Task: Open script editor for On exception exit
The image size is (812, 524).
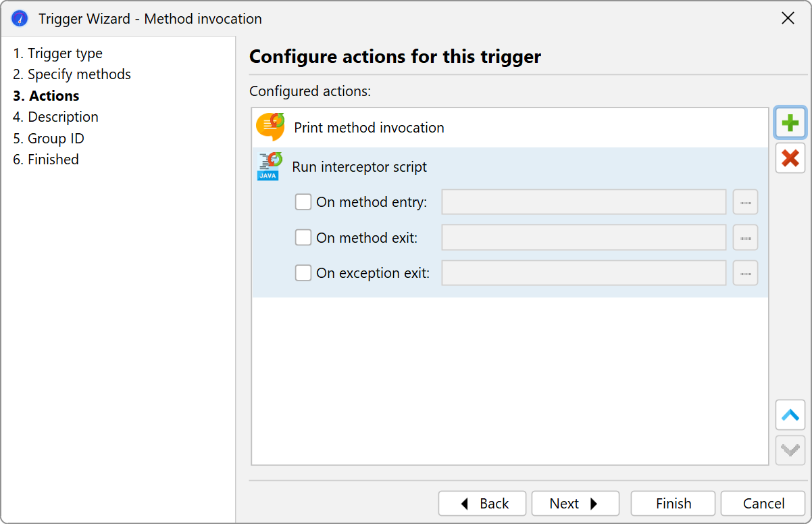Action: pos(745,273)
